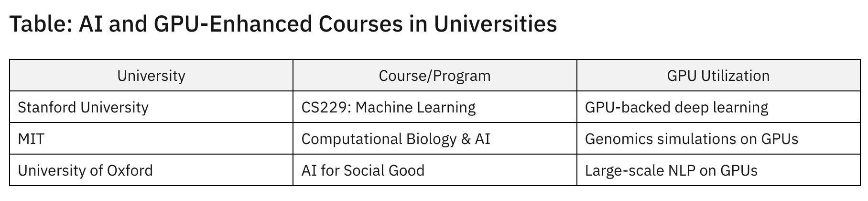
Task: Click the Stanford University cell
Action: click(x=83, y=107)
